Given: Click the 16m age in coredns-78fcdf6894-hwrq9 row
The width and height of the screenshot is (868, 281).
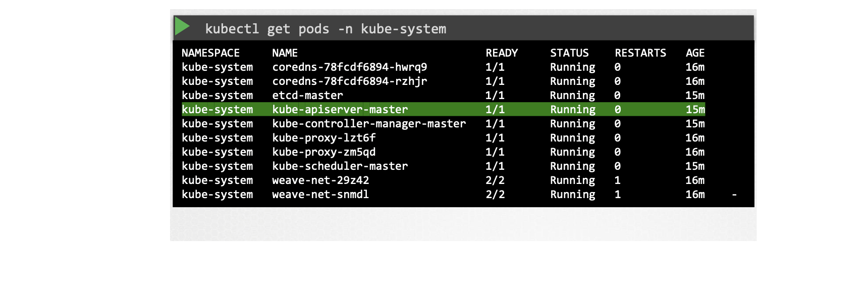Looking at the screenshot, I should (x=695, y=67).
